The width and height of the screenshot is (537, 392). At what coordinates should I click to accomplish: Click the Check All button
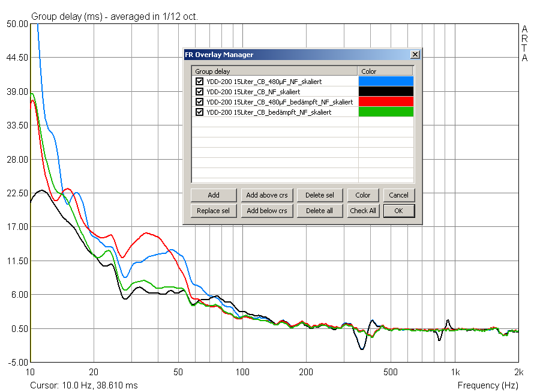pyautogui.click(x=363, y=211)
